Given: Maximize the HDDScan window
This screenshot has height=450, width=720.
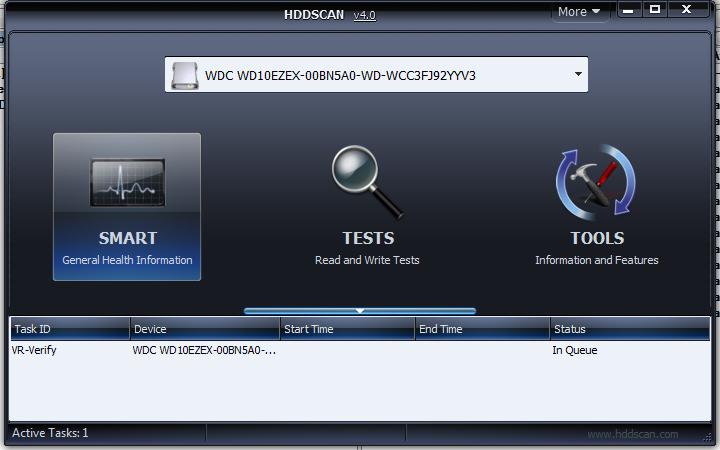Looking at the screenshot, I should pos(655,10).
